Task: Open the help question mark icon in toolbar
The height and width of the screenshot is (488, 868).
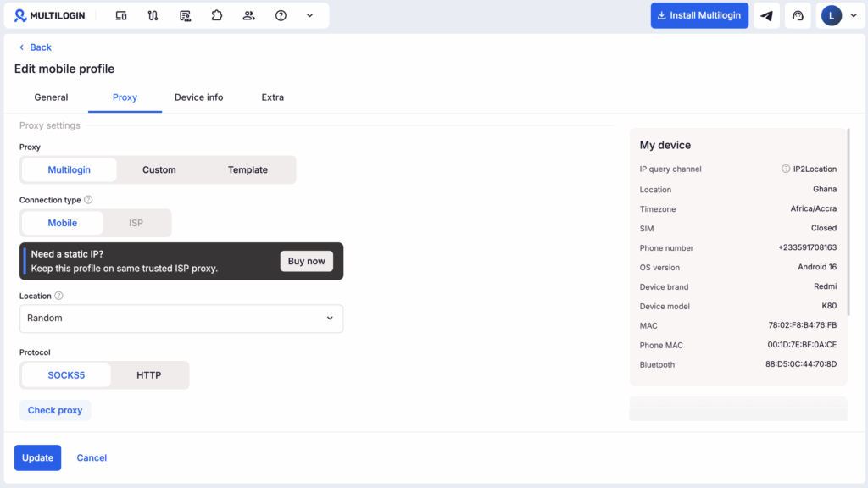Action: point(281,15)
